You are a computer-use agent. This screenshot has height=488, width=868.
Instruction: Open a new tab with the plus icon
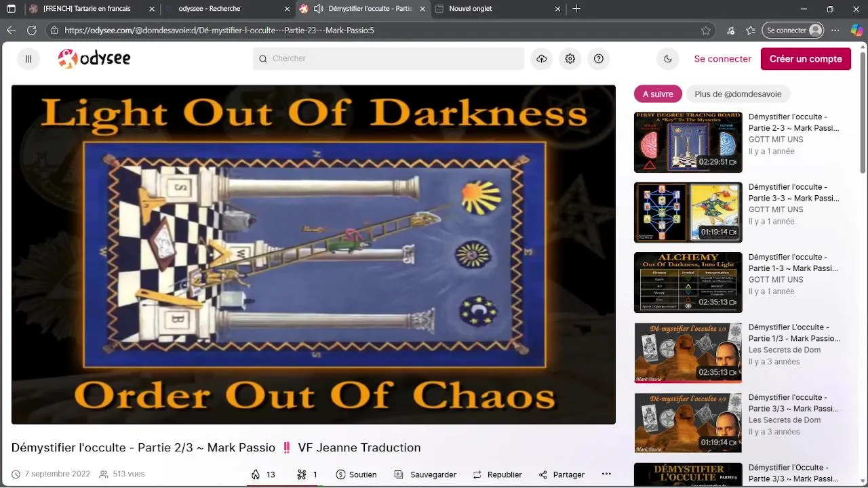point(576,9)
